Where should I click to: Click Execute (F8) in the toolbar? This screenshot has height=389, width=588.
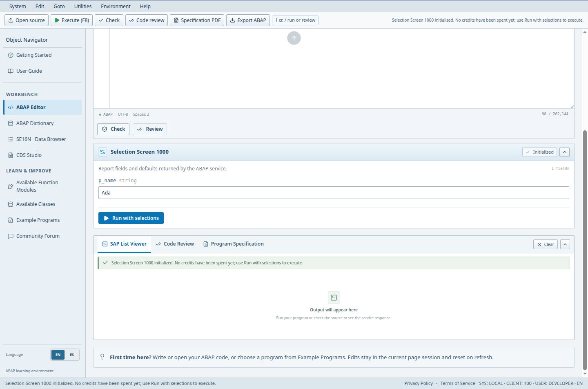pyautogui.click(x=71, y=20)
